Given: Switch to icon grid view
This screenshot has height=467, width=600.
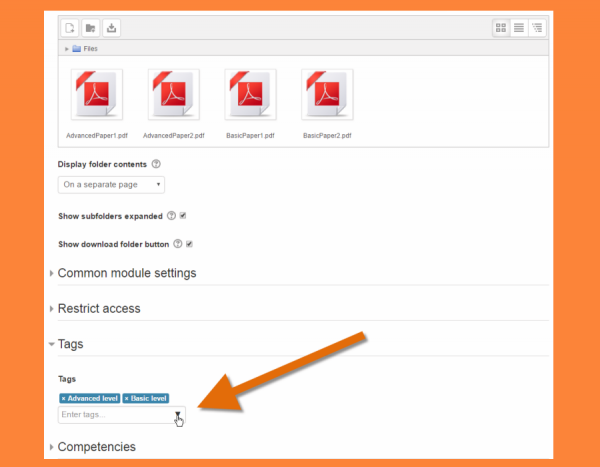Looking at the screenshot, I should tap(502, 28).
